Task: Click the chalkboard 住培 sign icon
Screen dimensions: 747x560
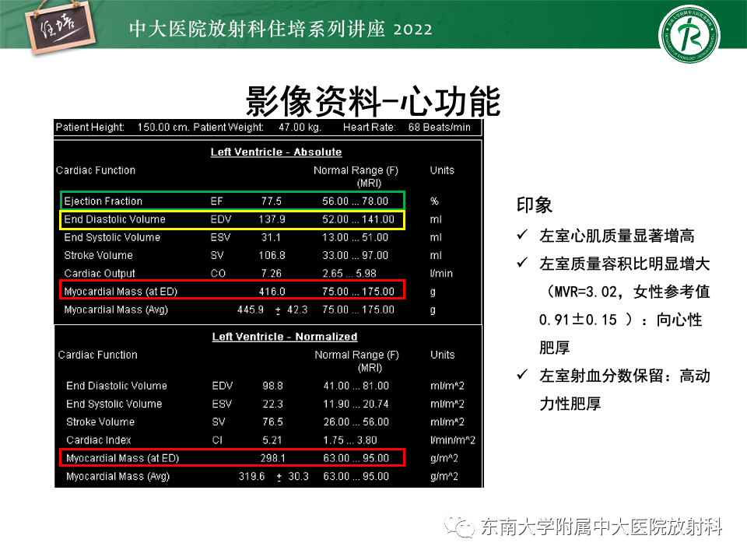Action: click(x=60, y=27)
